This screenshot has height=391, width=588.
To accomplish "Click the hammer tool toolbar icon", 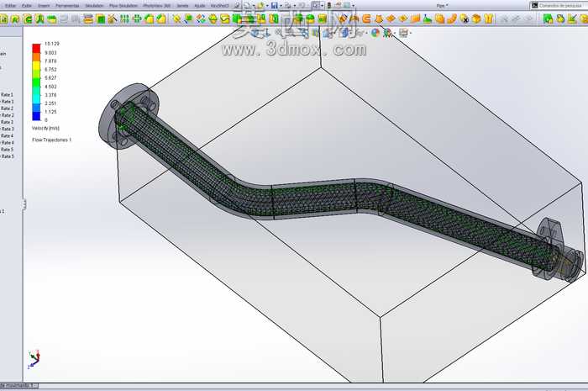I will coord(112,18).
